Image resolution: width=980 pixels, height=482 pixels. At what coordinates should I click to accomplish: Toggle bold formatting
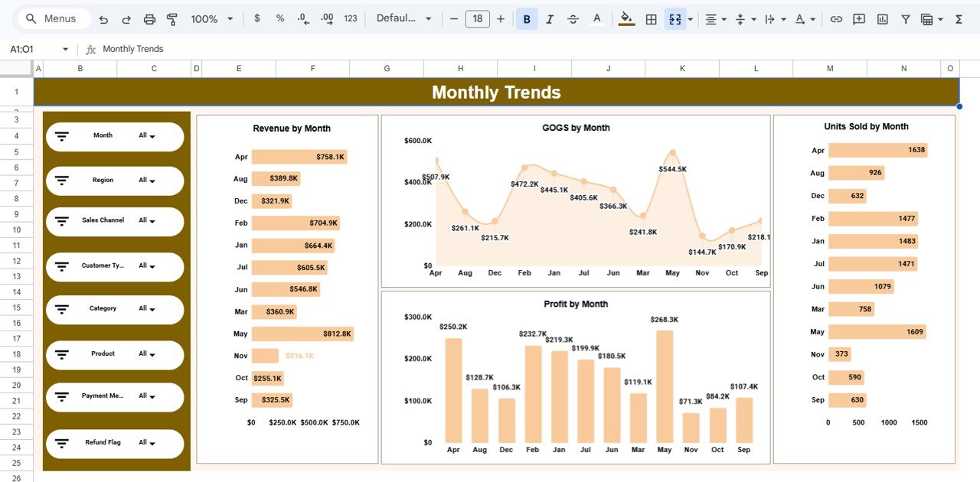point(526,18)
